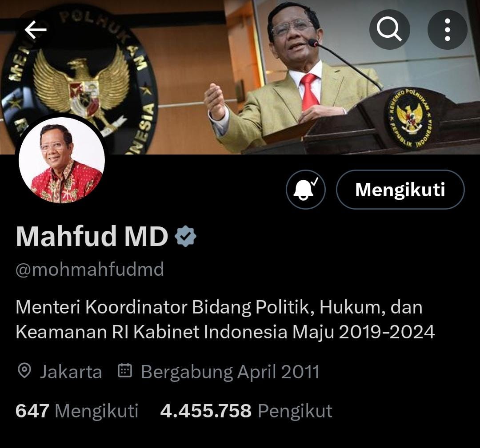Image resolution: width=480 pixels, height=448 pixels.
Task: Open the 647 Mengikuti following list
Action: 77,411
